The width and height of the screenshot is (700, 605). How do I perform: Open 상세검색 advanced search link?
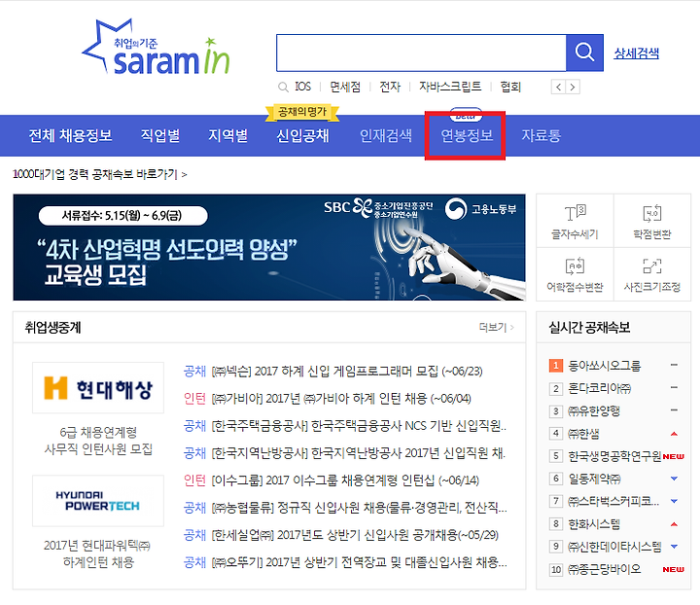636,53
